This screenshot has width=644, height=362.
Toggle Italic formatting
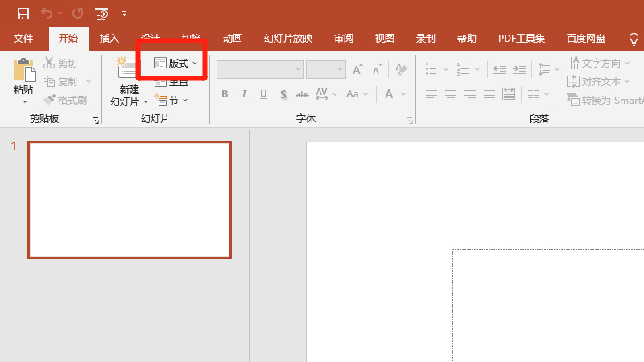tap(245, 95)
